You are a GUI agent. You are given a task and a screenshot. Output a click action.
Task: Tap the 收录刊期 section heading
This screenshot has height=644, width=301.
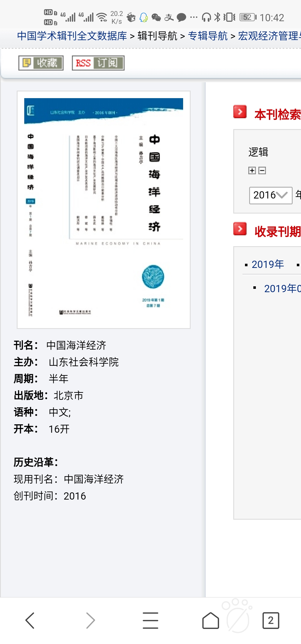pyautogui.click(x=278, y=232)
